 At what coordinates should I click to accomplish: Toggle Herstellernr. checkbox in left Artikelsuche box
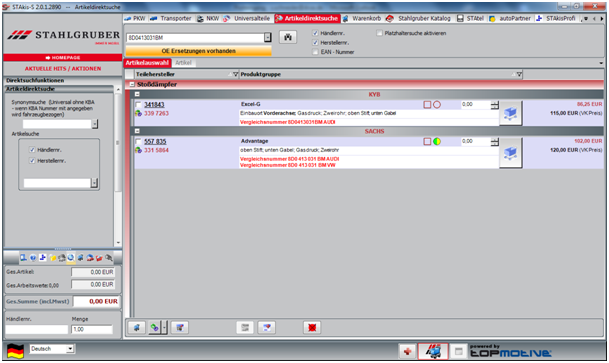pos(32,161)
